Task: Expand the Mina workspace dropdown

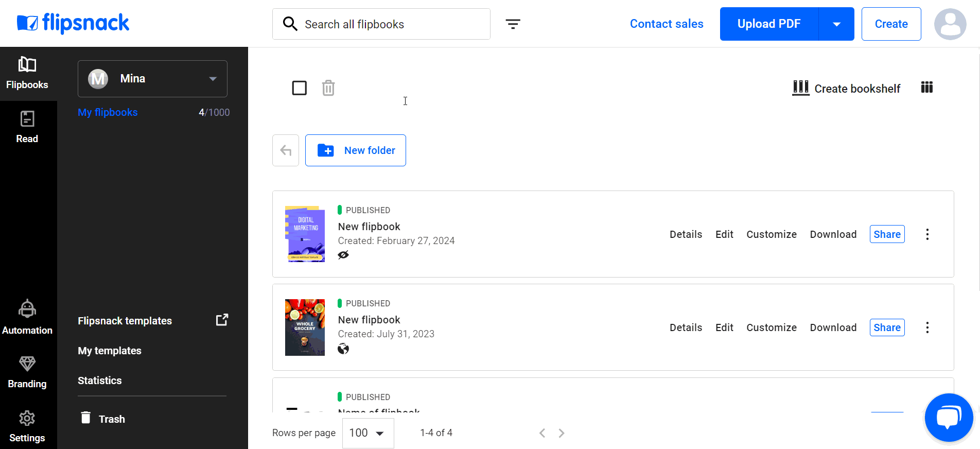Action: (152, 79)
